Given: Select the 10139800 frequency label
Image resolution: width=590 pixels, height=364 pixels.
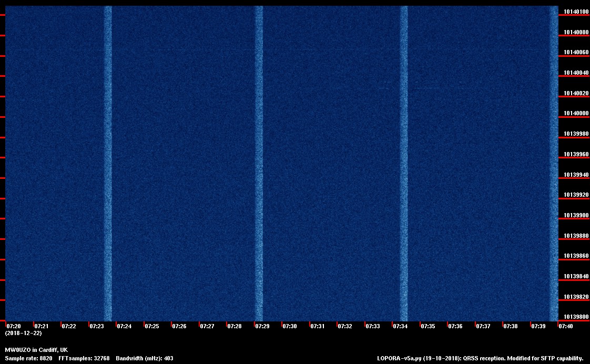Looking at the screenshot, I should [576, 317].
